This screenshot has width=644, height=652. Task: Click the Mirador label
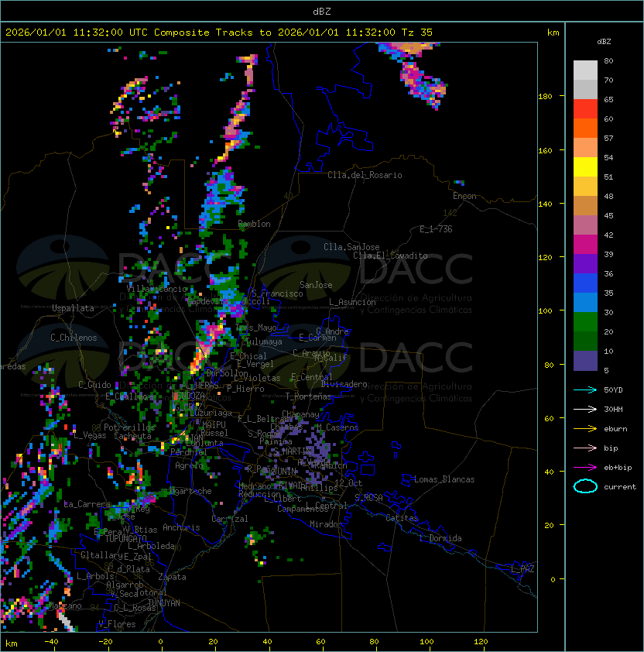(327, 524)
